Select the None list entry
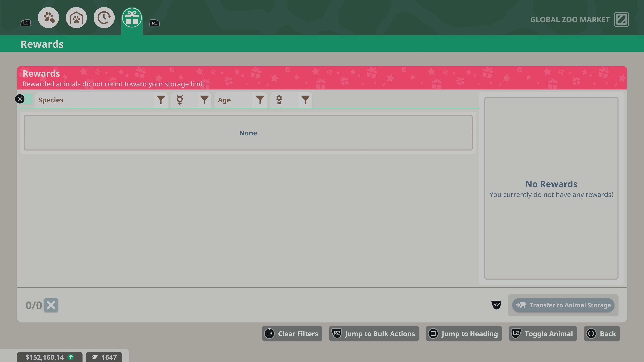 [248, 133]
